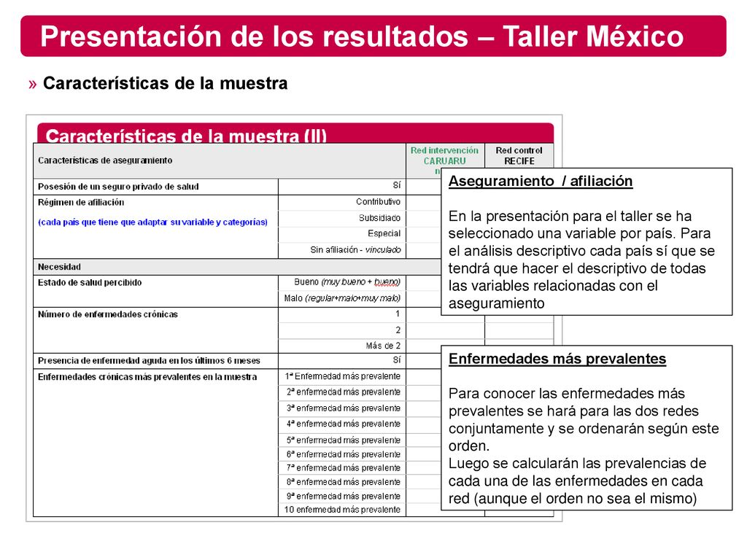Select the '7ª enfermedad más prevalente' cell
The width and height of the screenshot is (747, 560).
pos(344,469)
